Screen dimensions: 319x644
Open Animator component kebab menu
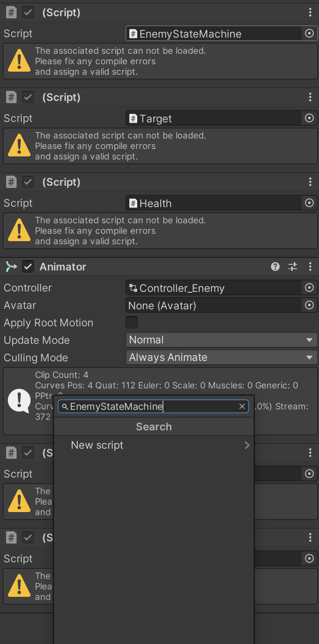point(310,267)
